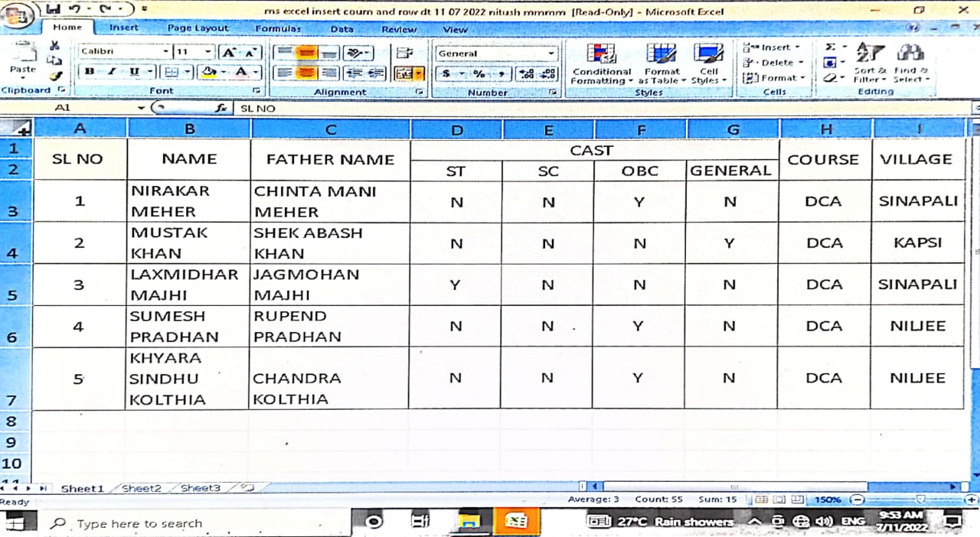This screenshot has height=537, width=980.
Task: Toggle Bold formatting
Action: click(x=90, y=72)
